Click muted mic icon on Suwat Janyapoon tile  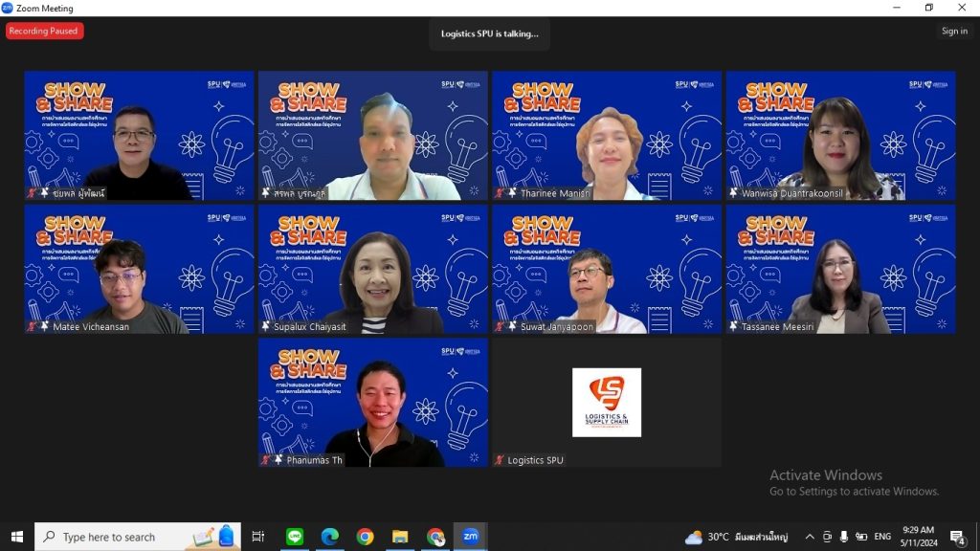tap(500, 327)
